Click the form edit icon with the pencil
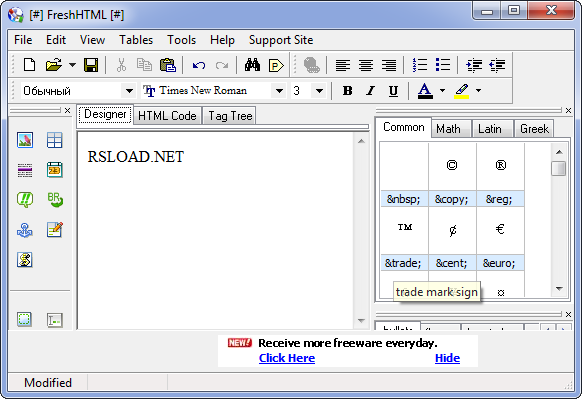 coord(55,230)
